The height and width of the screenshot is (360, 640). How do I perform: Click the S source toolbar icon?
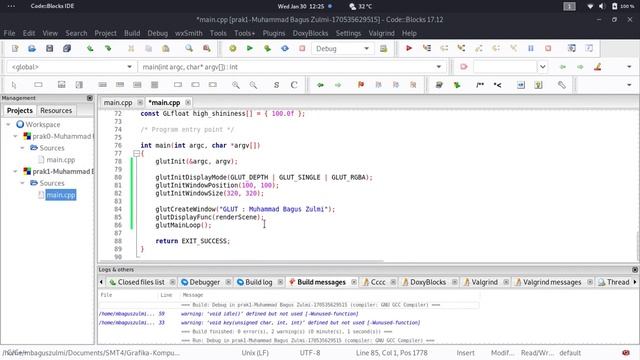[x=276, y=85]
